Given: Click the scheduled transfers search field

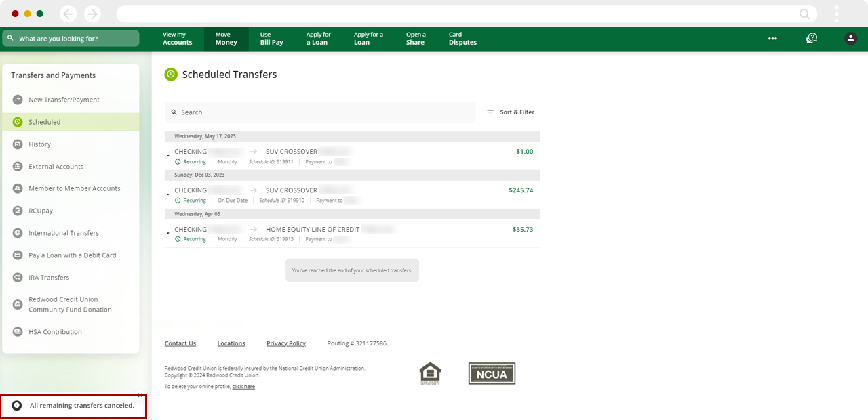Looking at the screenshot, I should [x=319, y=112].
